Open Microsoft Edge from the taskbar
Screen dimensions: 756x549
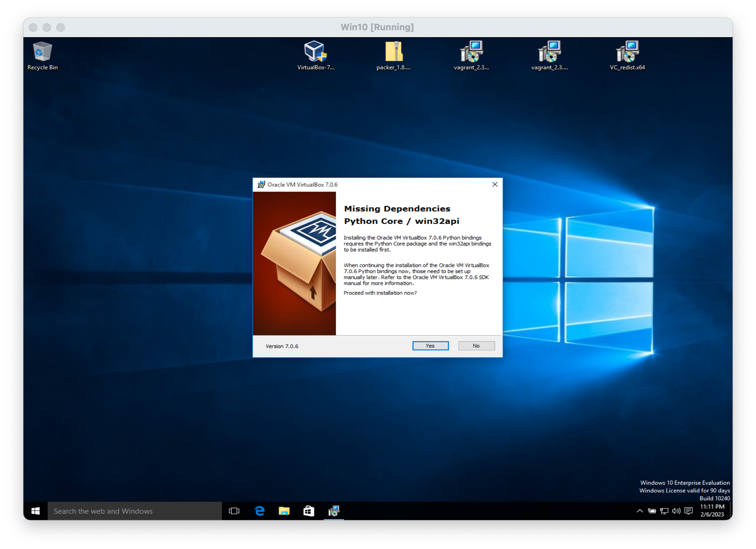pyautogui.click(x=260, y=511)
